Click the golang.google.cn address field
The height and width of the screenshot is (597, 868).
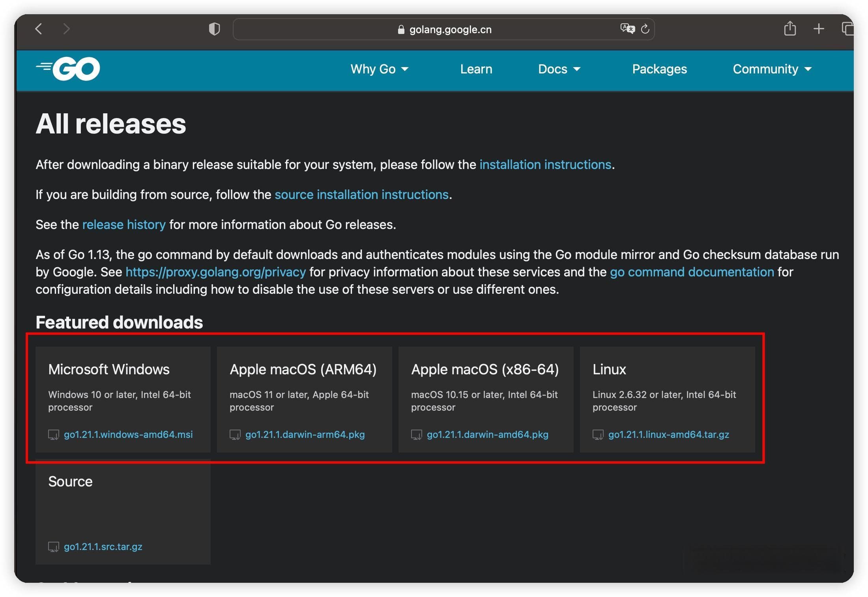coord(444,29)
